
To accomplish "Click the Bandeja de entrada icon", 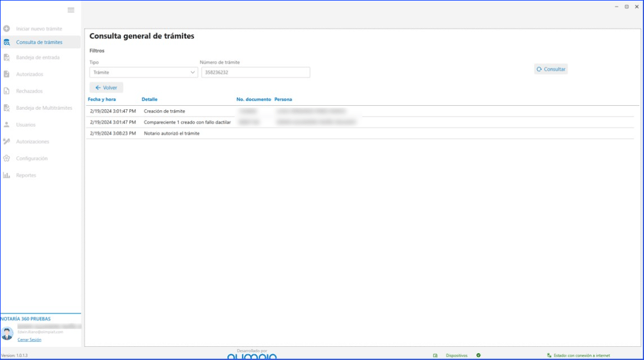I will tap(7, 57).
